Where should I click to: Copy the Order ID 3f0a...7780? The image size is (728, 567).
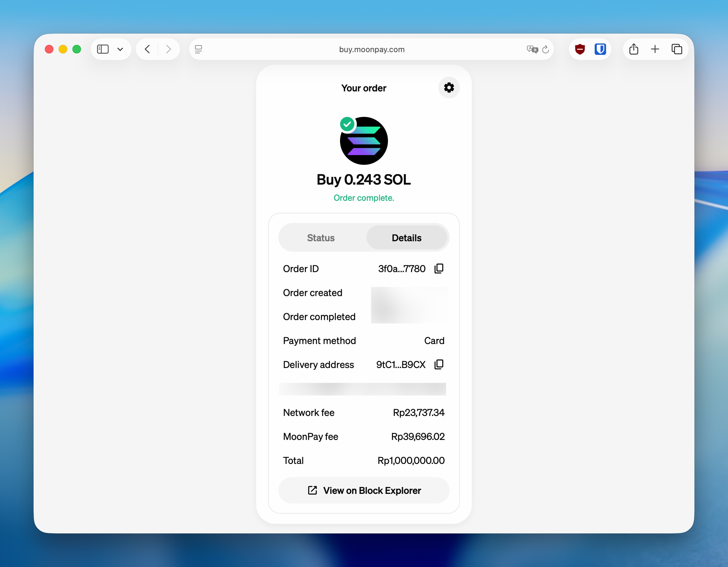point(439,269)
